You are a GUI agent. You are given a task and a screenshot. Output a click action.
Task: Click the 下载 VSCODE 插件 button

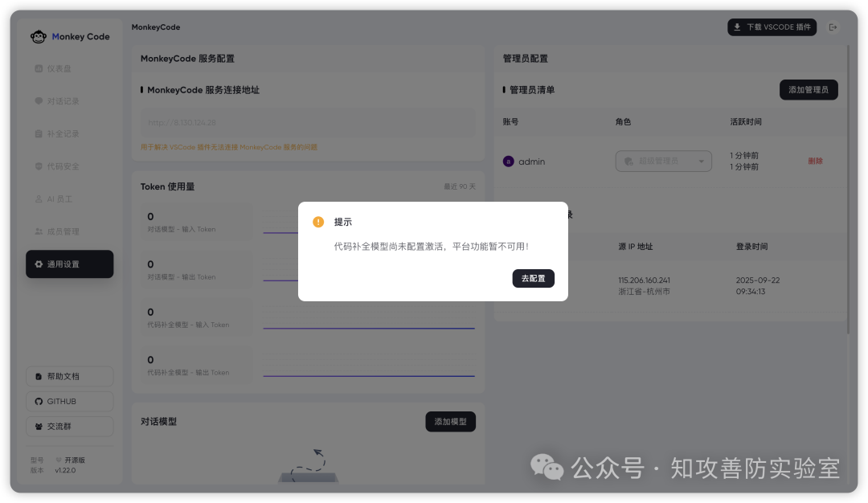tap(772, 27)
